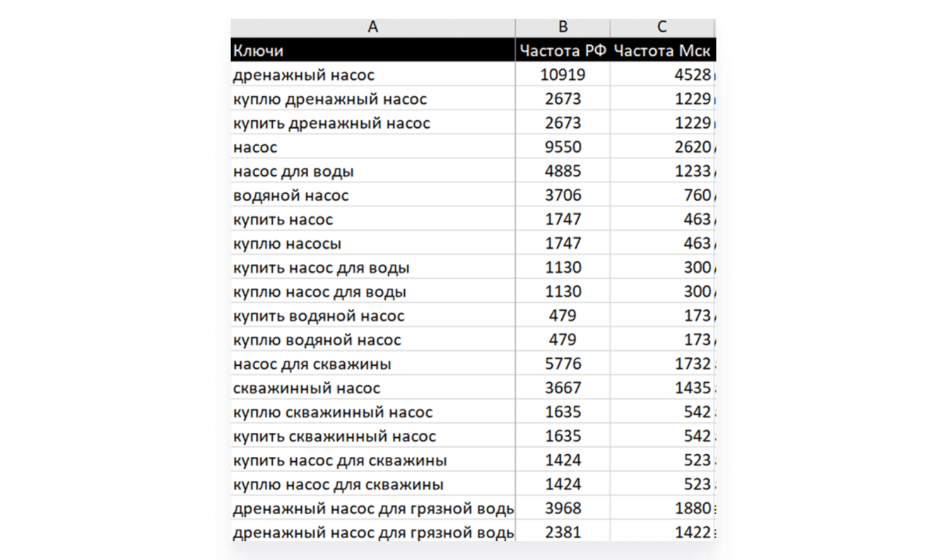Click the "куплю насосы" keyword cell
947x560 pixels.
point(373,244)
